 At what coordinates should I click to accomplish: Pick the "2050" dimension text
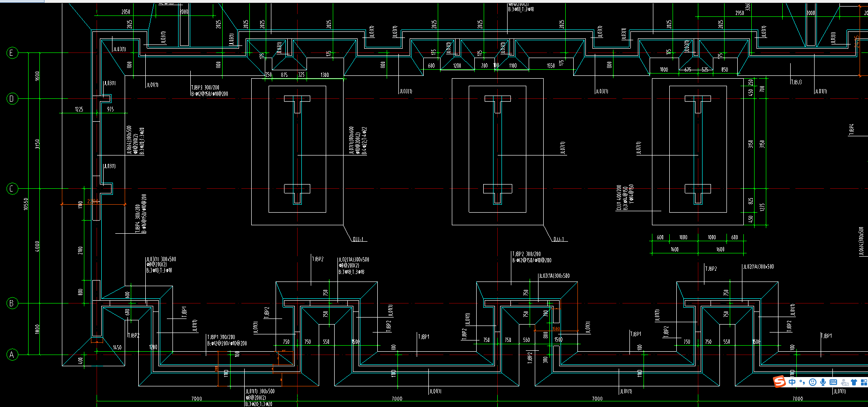click(126, 12)
